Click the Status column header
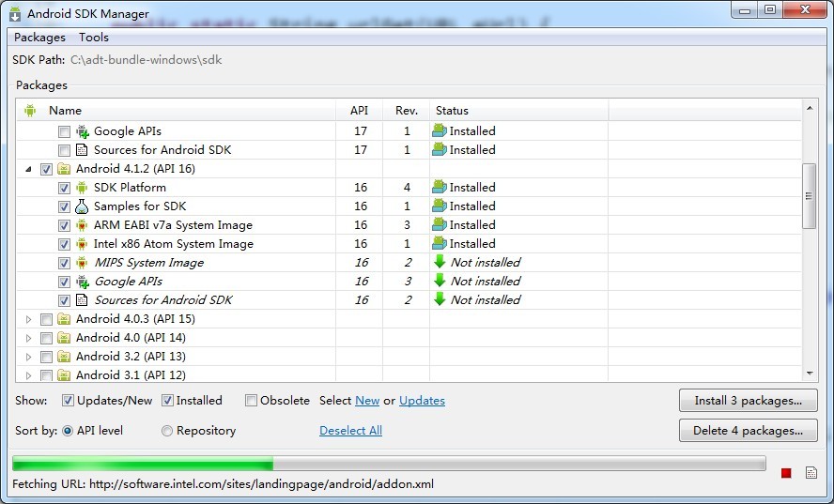This screenshot has width=834, height=504. pos(519,111)
